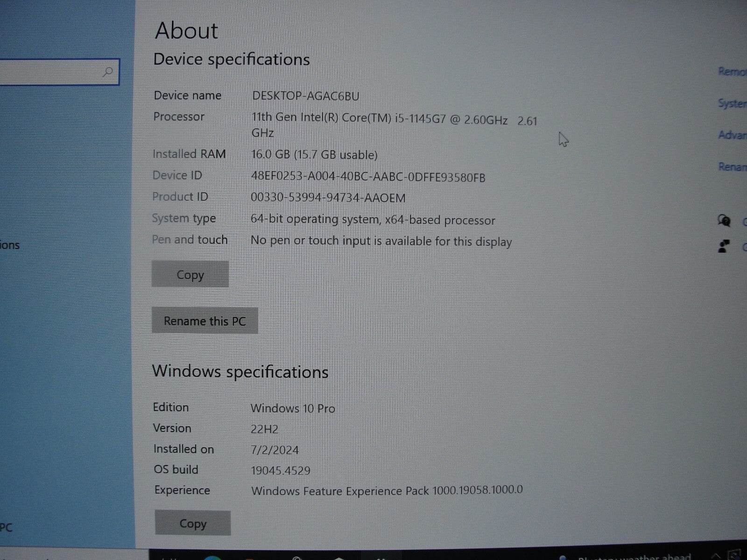
Task: Click Copy under Windows specifications
Action: point(192,523)
